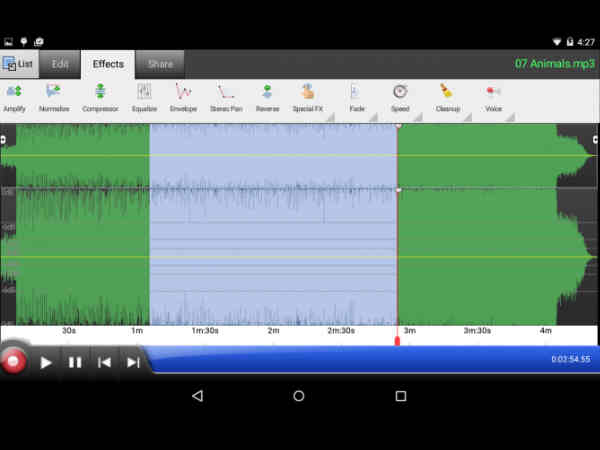
Task: Apply the Normalize effect
Action: (54, 98)
